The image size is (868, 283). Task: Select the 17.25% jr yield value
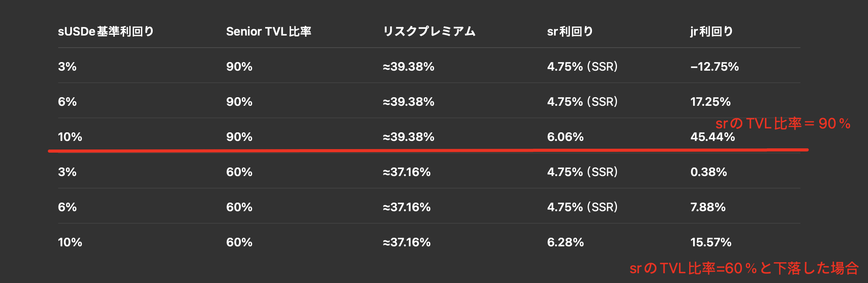pos(710,102)
